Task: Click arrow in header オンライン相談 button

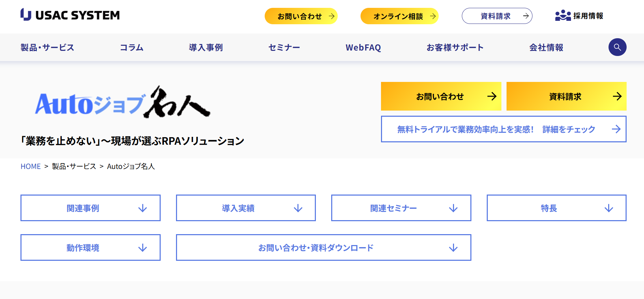Action: [433, 16]
